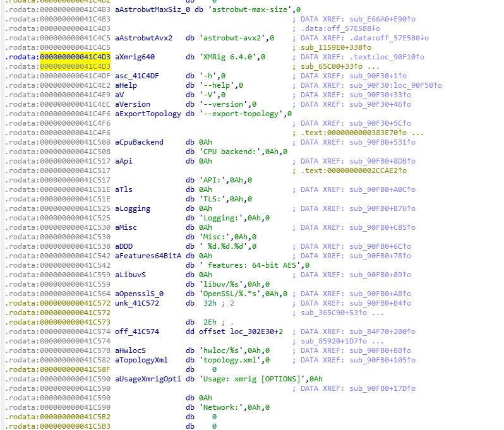Click the 'XMRig 6.4.0' string
This screenshot has width=504, height=430.
click(x=227, y=57)
